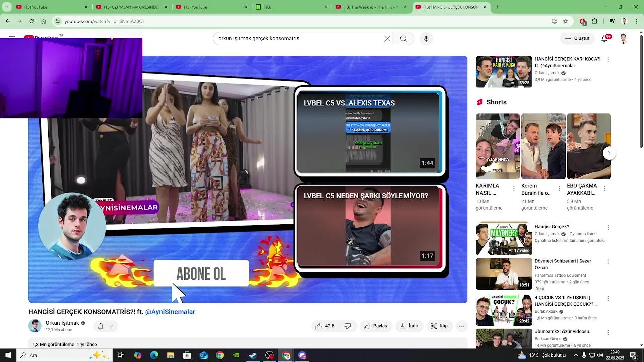Open the @AyniSinemalar channel link
Viewport: 644px width, 362px height.
[x=170, y=312]
